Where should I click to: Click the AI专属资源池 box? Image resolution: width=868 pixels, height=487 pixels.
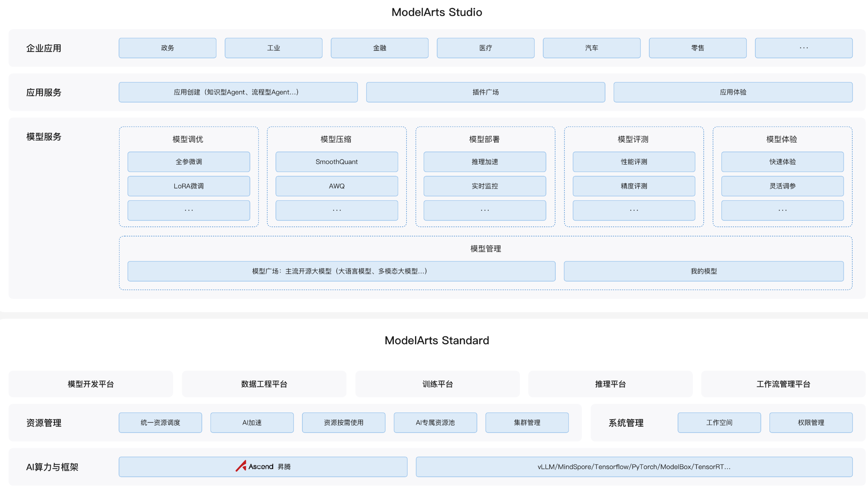(435, 422)
